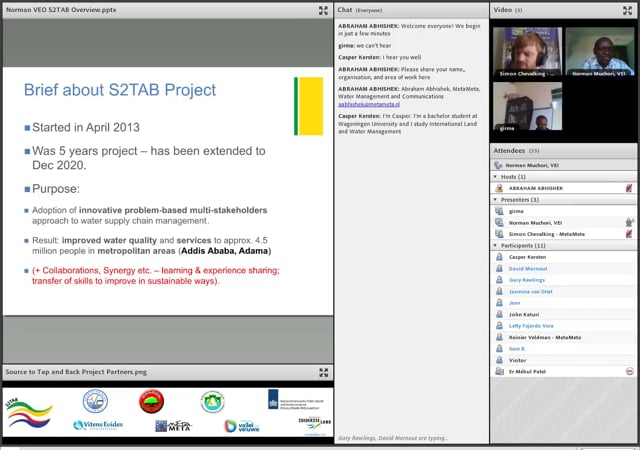This screenshot has height=450, width=640.
Task: Click the presenter icon beside Simon Chevalking - MetaMeta
Action: (499, 234)
